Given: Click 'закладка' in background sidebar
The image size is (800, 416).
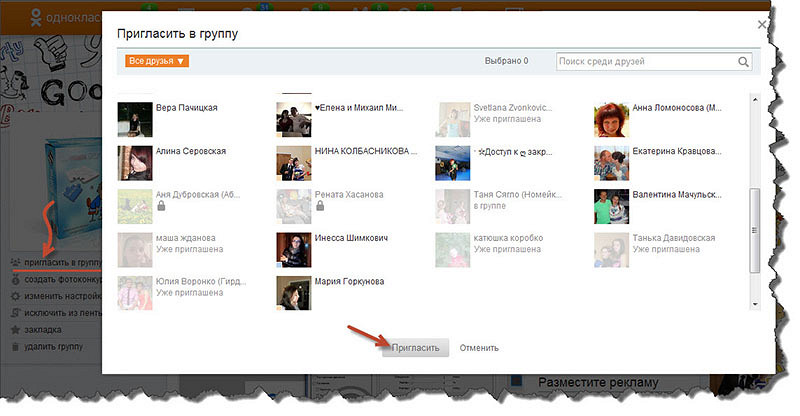Looking at the screenshot, I should pos(43,330).
